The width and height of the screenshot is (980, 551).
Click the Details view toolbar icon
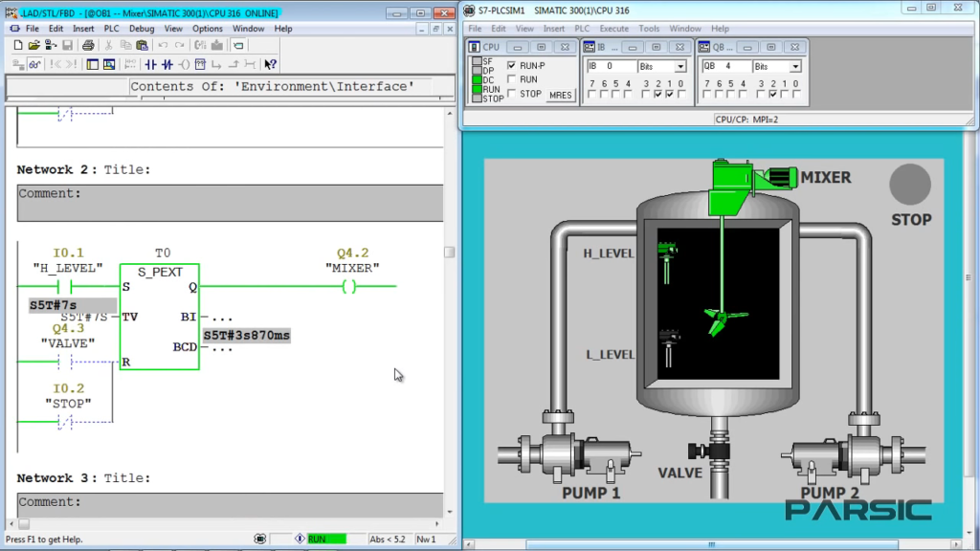point(109,64)
